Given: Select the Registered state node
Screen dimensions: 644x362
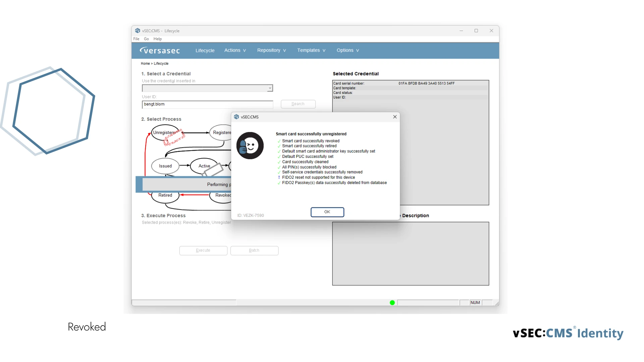Looking at the screenshot, I should [x=221, y=132].
